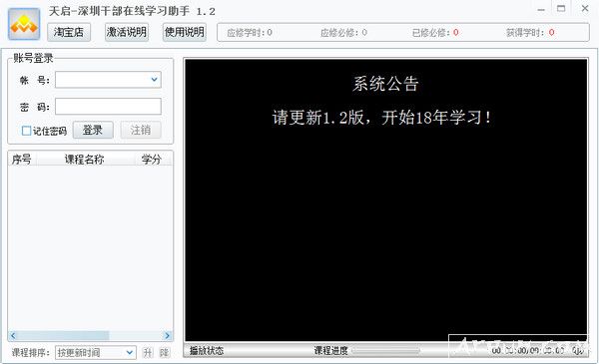Click the 升 ascending sort button
The height and width of the screenshot is (364, 599).
148,353
